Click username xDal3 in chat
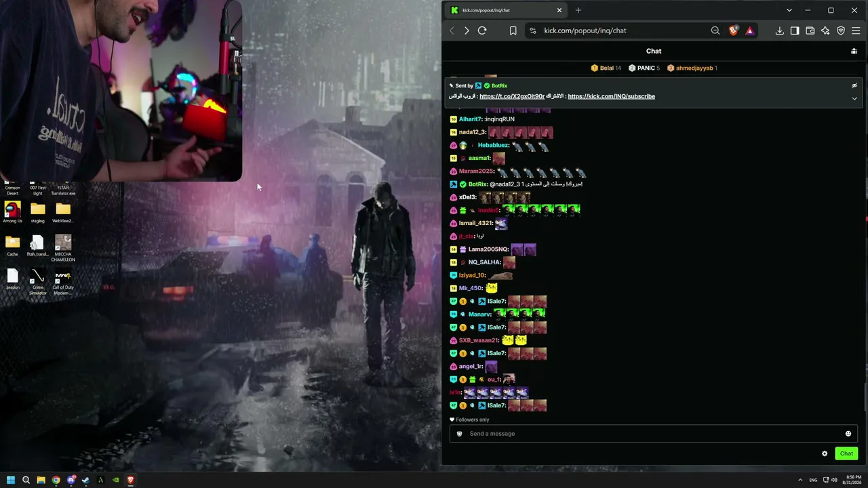This screenshot has width=868, height=488. coord(468,197)
